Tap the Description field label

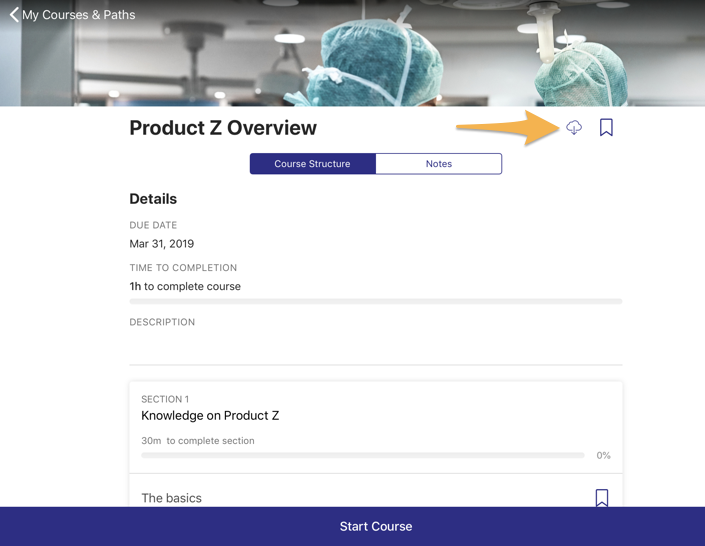[162, 322]
